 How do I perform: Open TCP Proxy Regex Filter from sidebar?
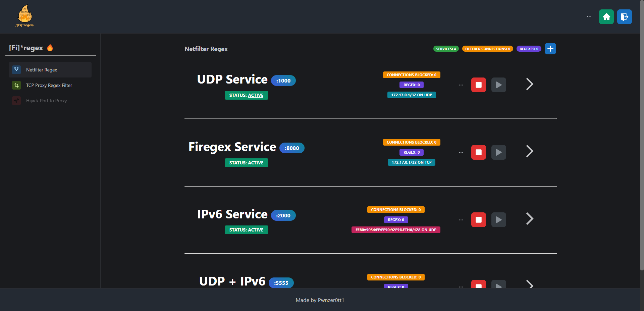click(49, 85)
